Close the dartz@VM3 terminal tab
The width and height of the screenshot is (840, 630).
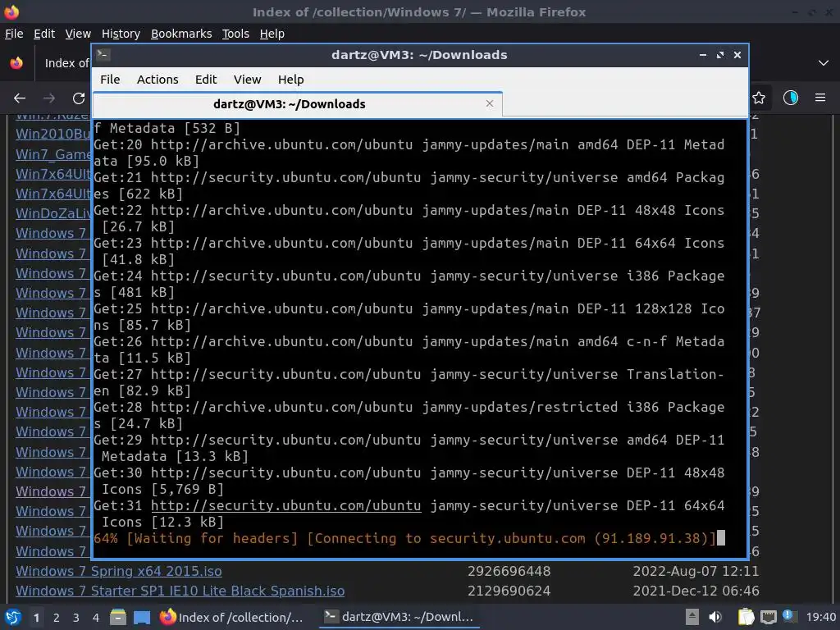(489, 103)
